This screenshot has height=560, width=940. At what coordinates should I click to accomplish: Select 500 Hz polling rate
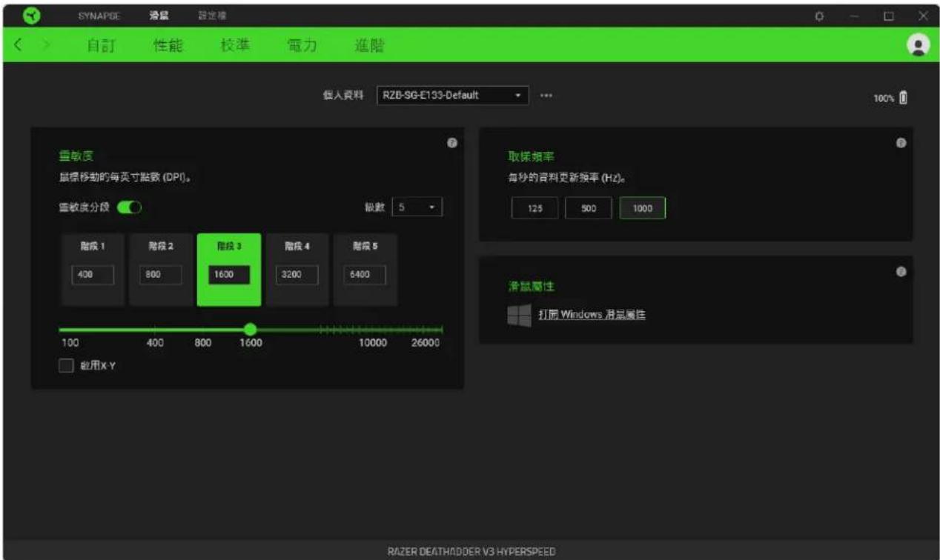[x=589, y=209]
